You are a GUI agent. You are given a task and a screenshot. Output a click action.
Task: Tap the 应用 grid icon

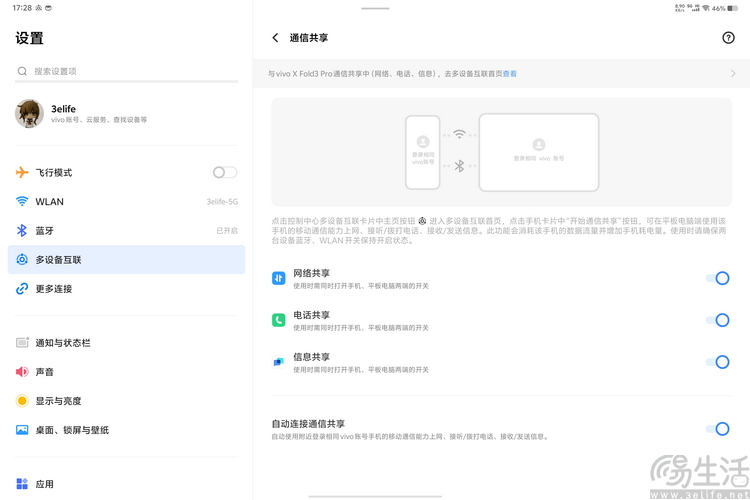tap(22, 484)
